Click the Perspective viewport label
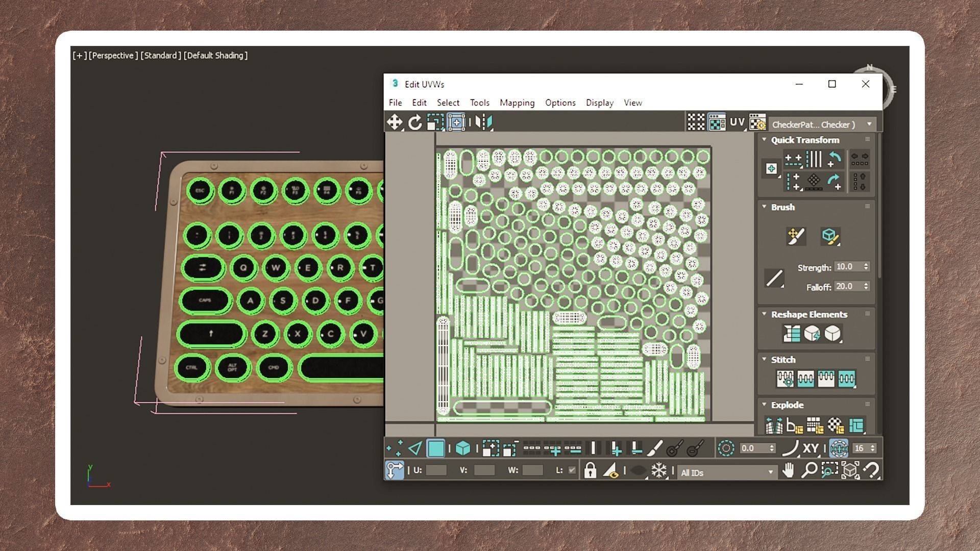 113,55
